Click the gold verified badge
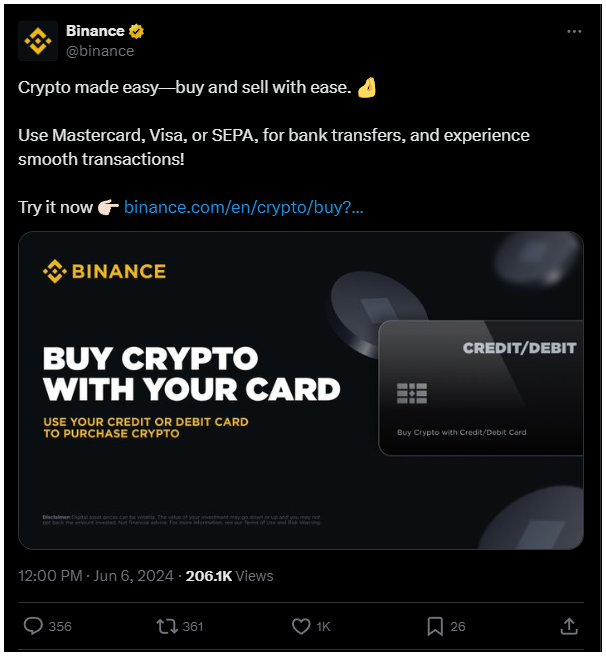606x656 pixels. (139, 31)
